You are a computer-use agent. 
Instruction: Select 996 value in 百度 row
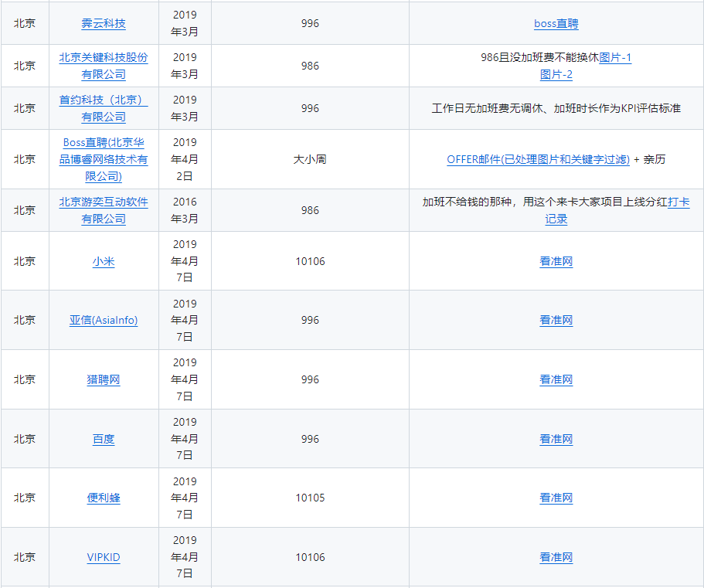310,439
